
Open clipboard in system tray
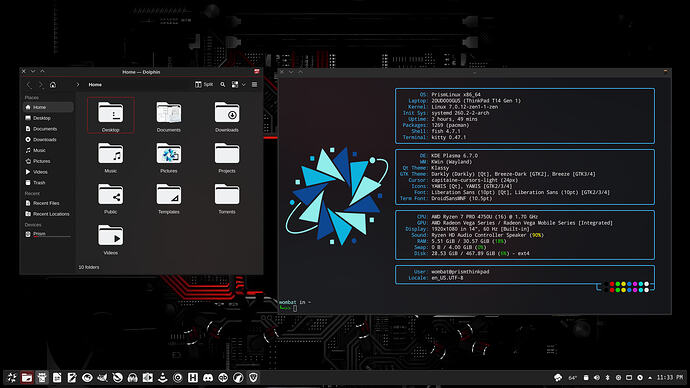pyautogui.click(x=586, y=377)
